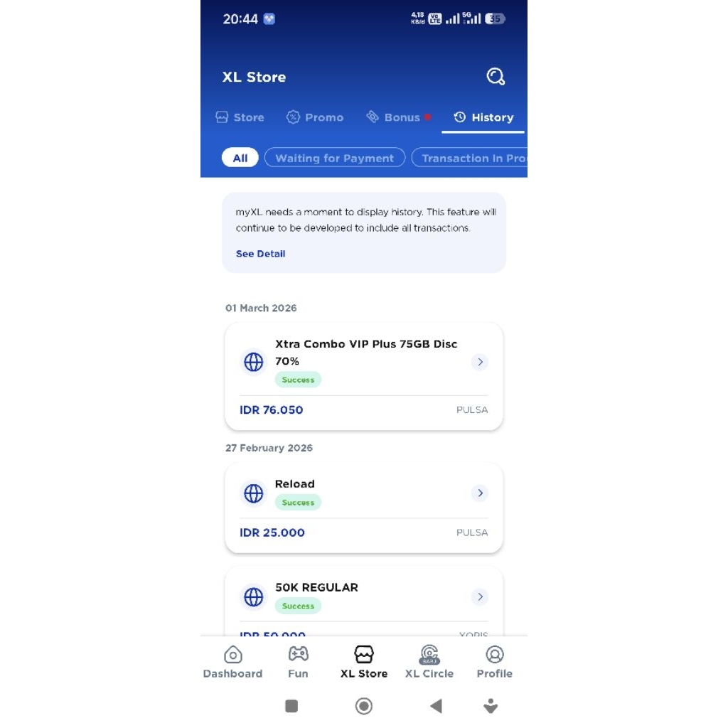Viewport: 728px width, 728px height.
Task: Switch to the Store tab
Action: 240,117
